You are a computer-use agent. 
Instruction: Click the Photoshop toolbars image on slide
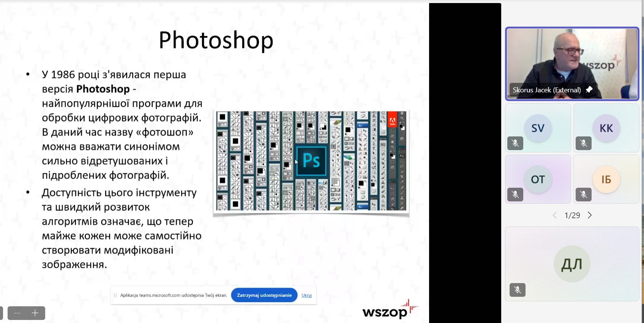point(311,161)
